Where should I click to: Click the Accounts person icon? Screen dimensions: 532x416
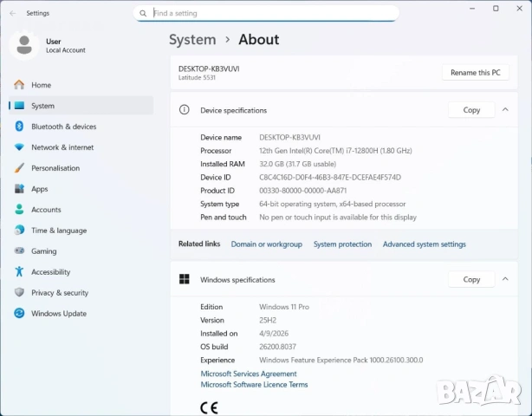pyautogui.click(x=19, y=210)
